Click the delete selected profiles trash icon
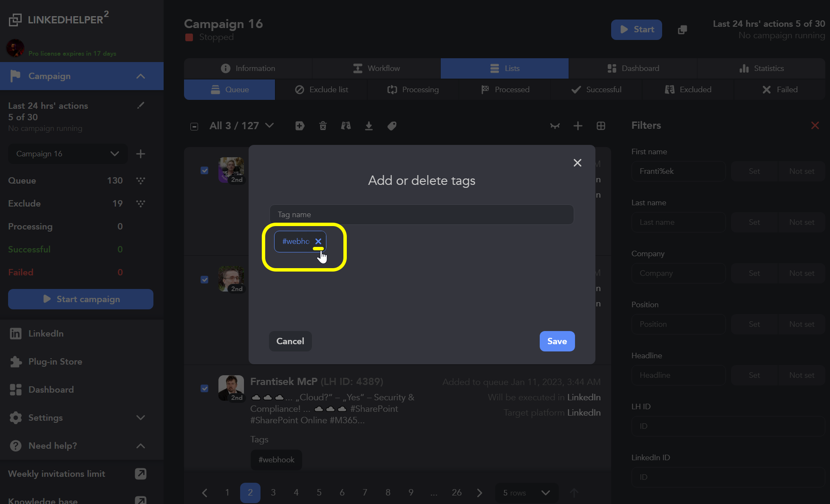Screen dimensions: 830x504 [x=323, y=126]
